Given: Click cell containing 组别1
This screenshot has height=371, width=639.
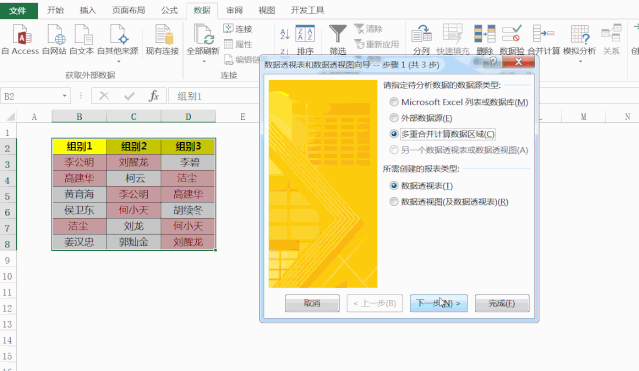Looking at the screenshot, I should pyautogui.click(x=79, y=146).
